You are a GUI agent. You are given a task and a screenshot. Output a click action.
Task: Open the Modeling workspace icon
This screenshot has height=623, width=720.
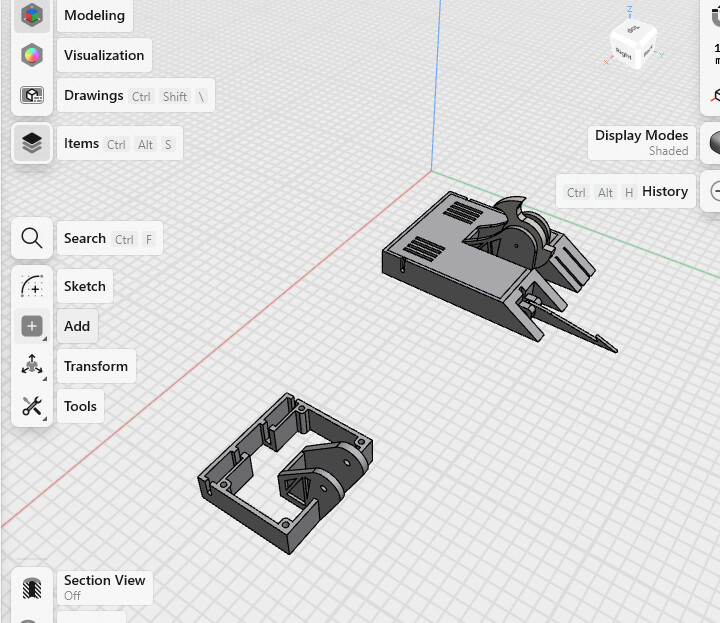(32, 15)
